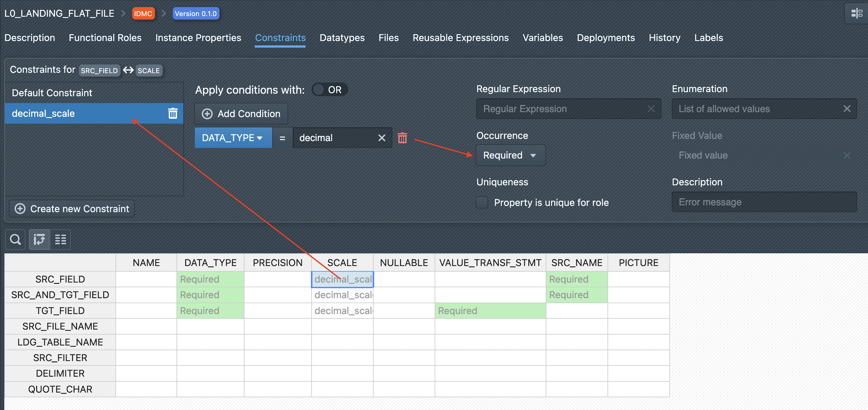Click the red trash icon beside the condition
868x410 pixels.
pos(402,138)
